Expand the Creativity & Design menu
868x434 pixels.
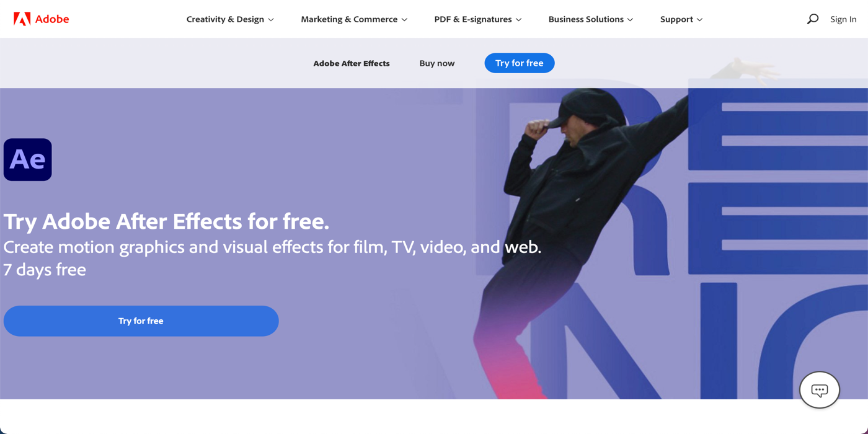[230, 19]
